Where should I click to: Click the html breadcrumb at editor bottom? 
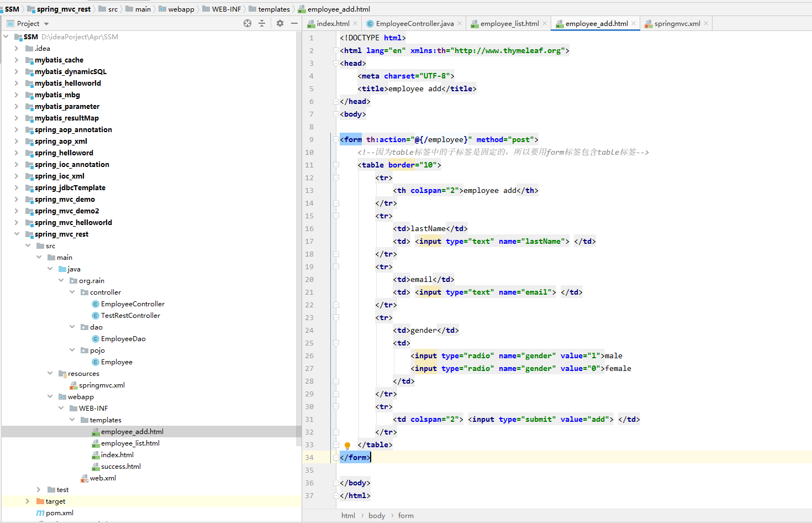point(348,515)
